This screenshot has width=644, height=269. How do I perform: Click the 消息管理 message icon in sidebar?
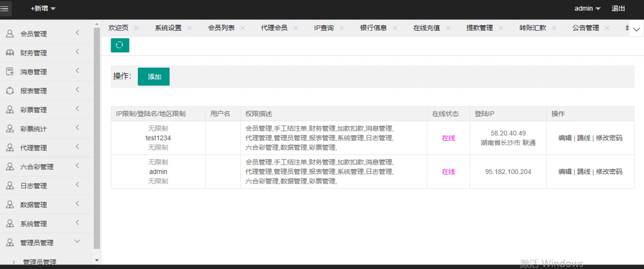(10, 72)
